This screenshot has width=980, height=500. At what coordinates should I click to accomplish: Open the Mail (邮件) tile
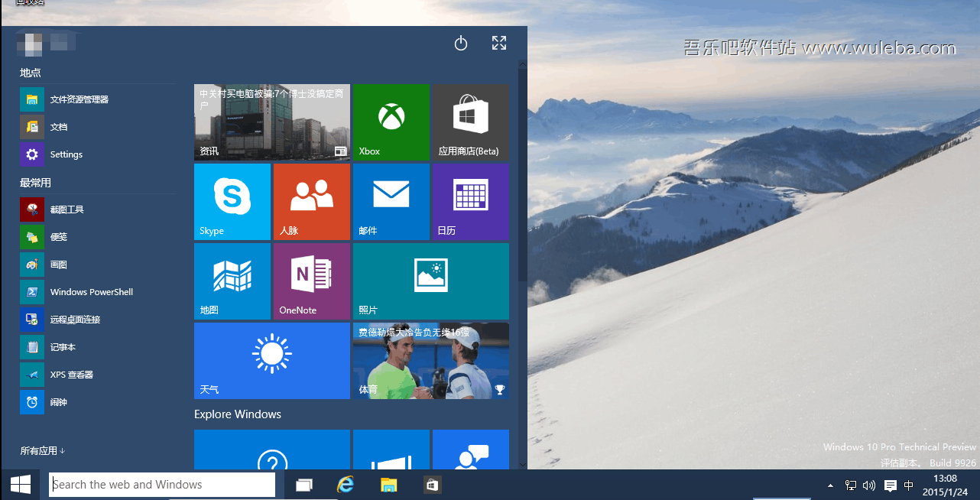pos(391,202)
